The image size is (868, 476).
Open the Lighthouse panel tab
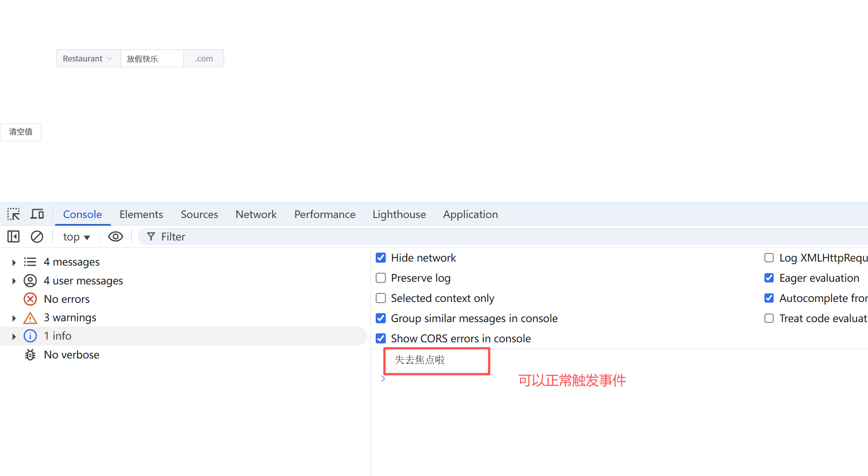[x=399, y=214]
